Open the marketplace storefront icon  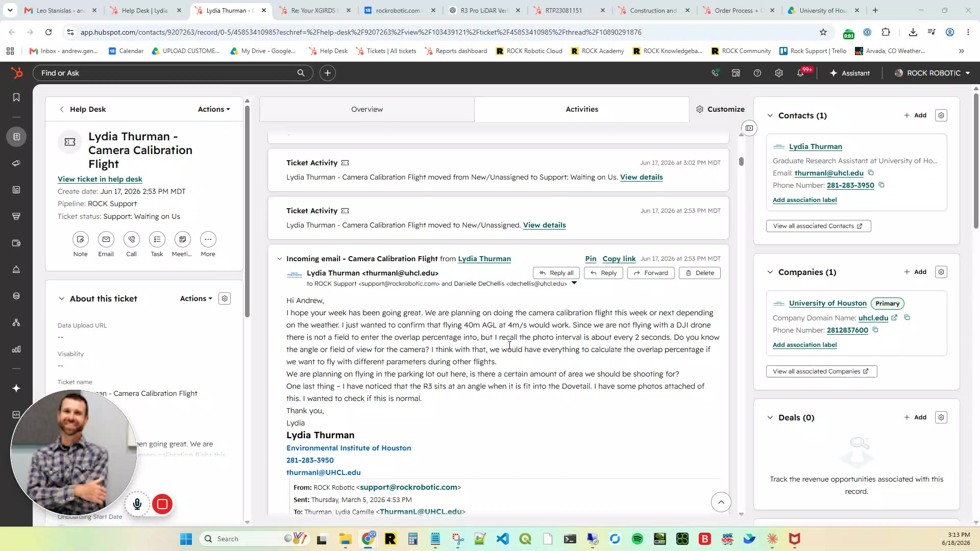pos(736,73)
